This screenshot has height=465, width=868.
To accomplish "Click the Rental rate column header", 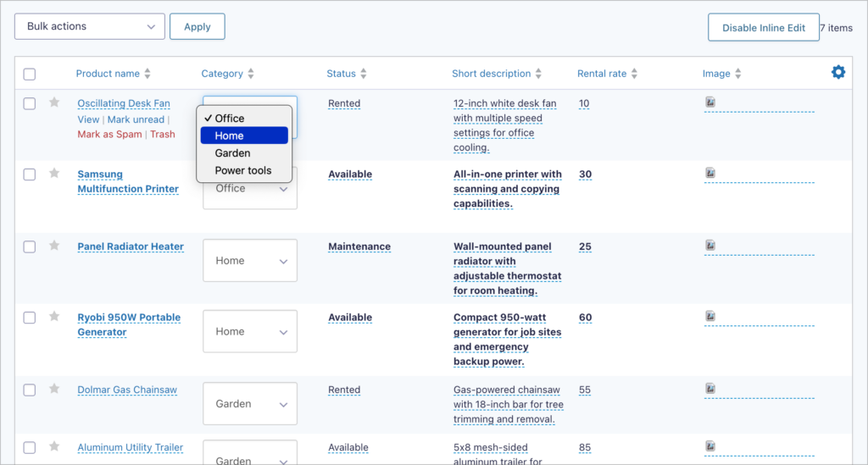I will point(602,74).
